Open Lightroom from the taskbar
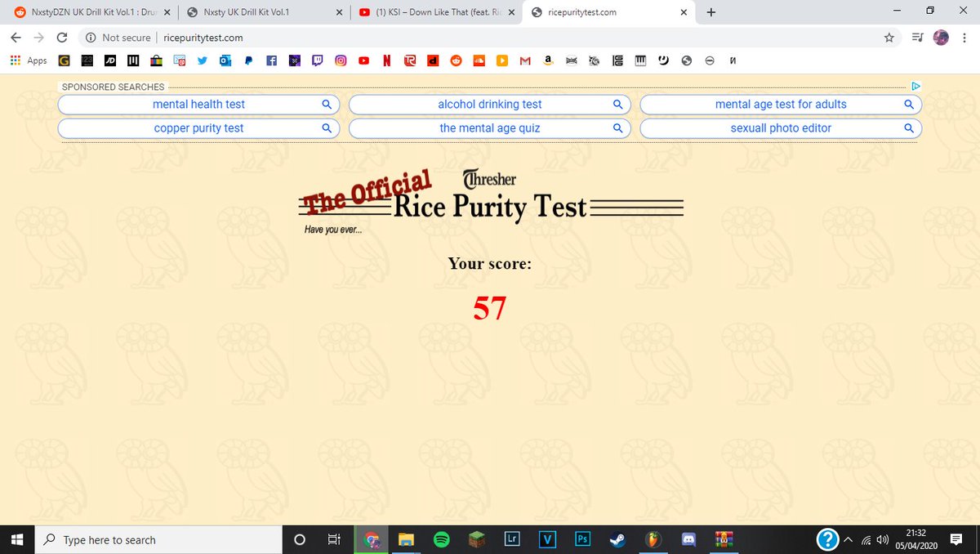 click(x=512, y=539)
